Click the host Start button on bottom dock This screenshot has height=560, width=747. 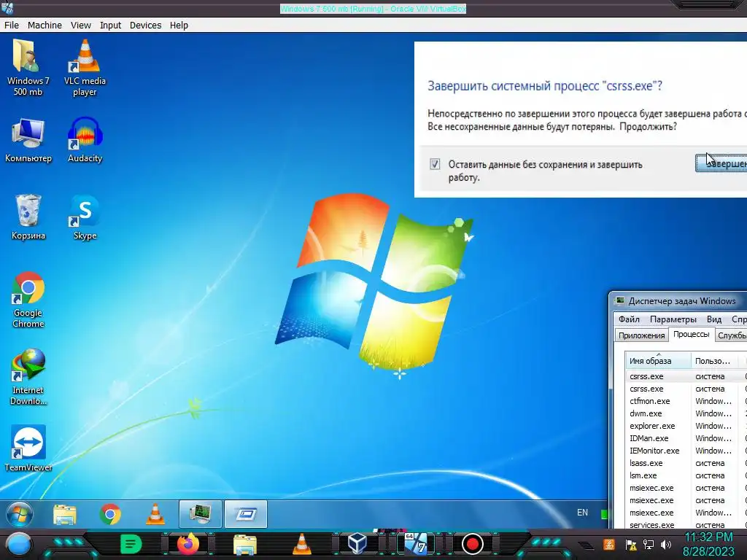coord(18,544)
